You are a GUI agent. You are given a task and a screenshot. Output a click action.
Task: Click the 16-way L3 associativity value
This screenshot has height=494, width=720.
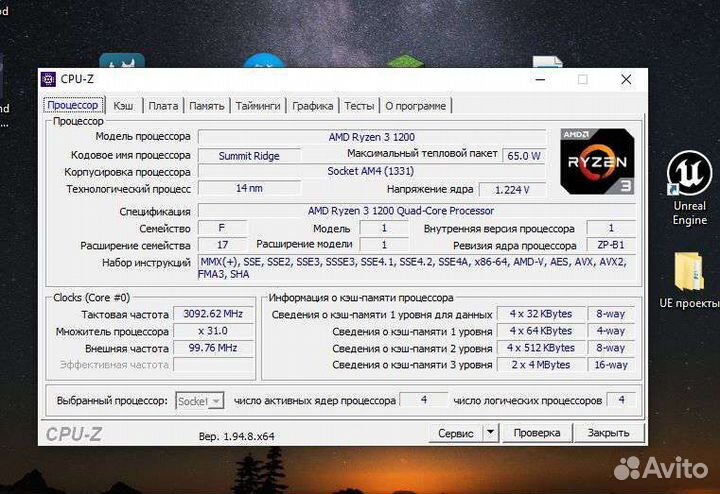point(611,365)
